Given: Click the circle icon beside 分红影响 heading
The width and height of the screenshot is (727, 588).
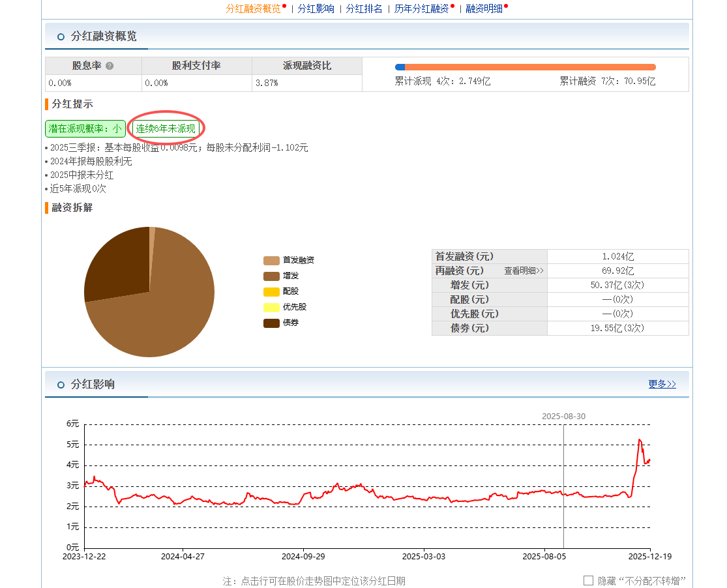Looking at the screenshot, I should [x=61, y=385].
